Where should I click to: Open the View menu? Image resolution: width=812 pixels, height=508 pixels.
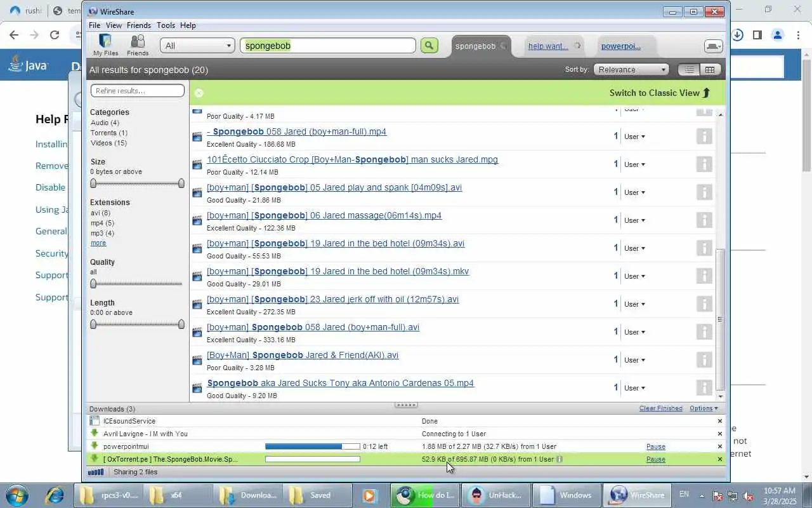pos(114,25)
